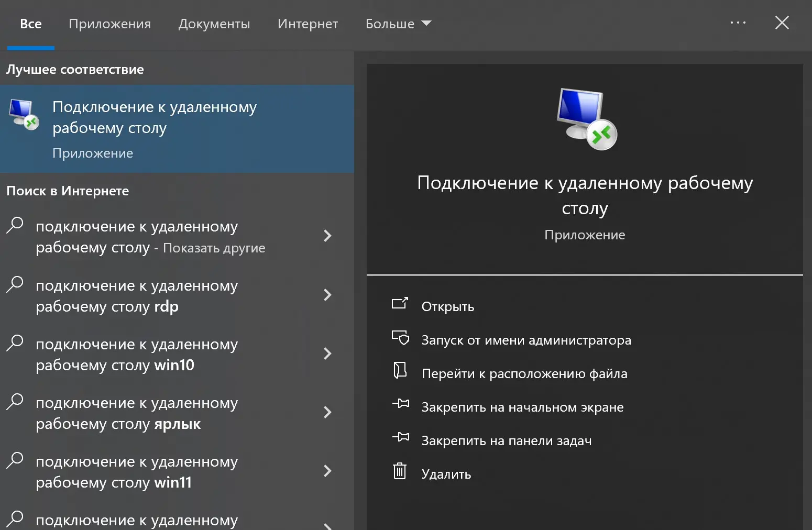The height and width of the screenshot is (530, 812).
Task: Click the Pin to Start pin icon
Action: click(401, 403)
